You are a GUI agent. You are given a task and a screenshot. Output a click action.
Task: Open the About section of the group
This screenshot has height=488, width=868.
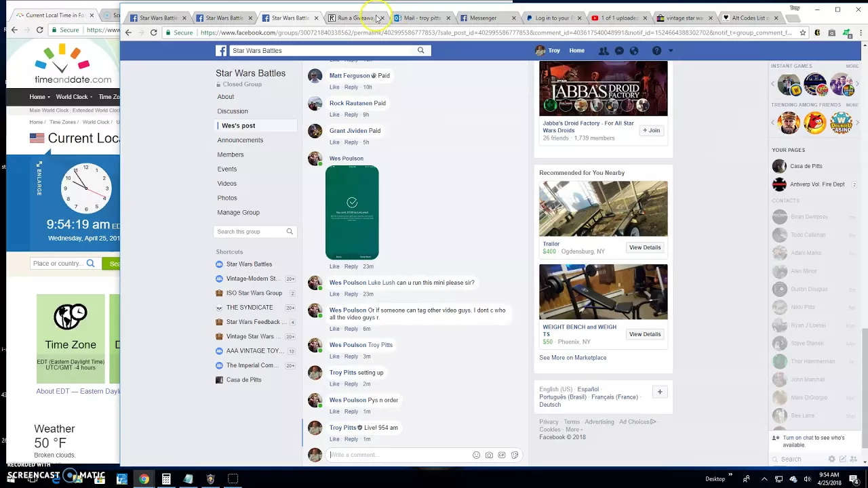point(226,97)
